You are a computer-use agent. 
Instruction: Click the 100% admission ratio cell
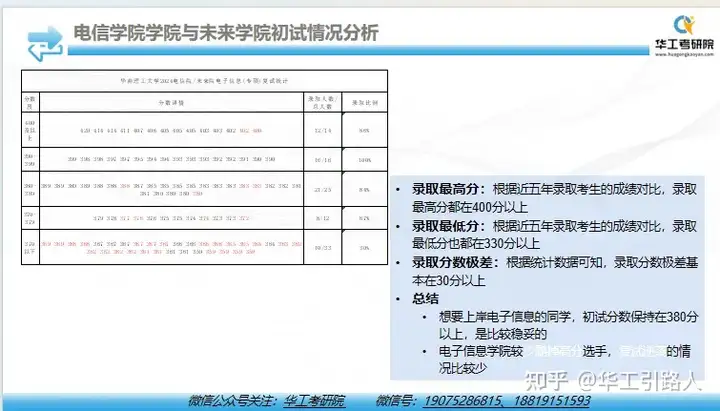365,160
